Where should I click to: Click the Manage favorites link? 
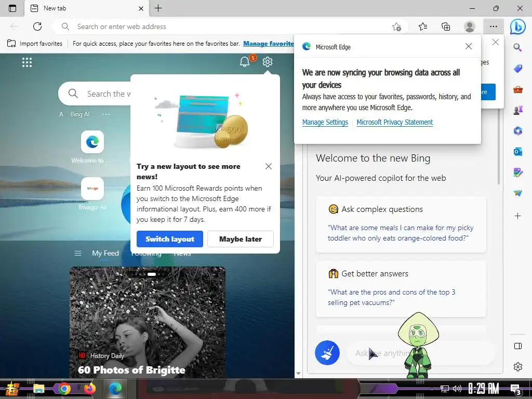pyautogui.click(x=269, y=44)
